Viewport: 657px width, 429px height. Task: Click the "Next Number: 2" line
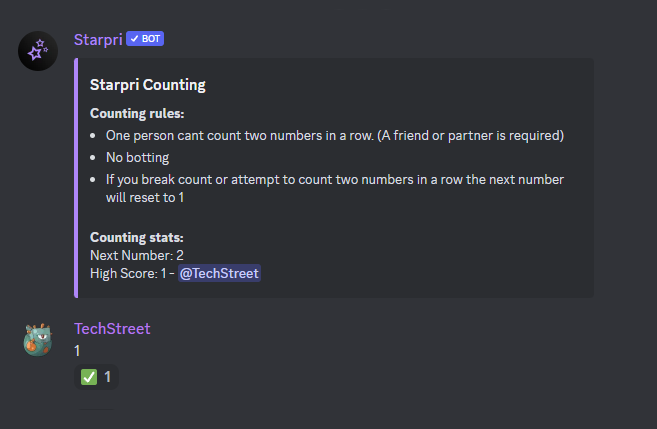(136, 255)
